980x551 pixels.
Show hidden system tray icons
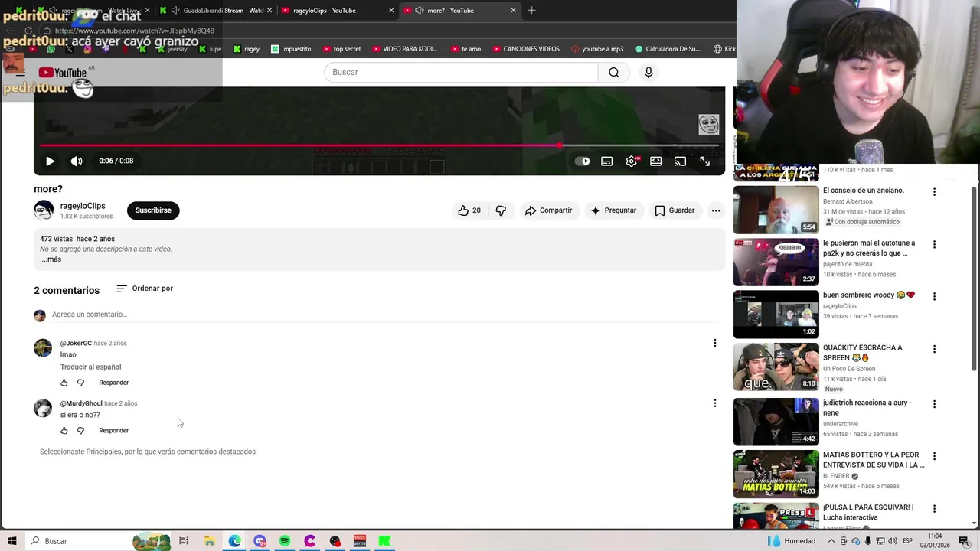[x=831, y=541]
